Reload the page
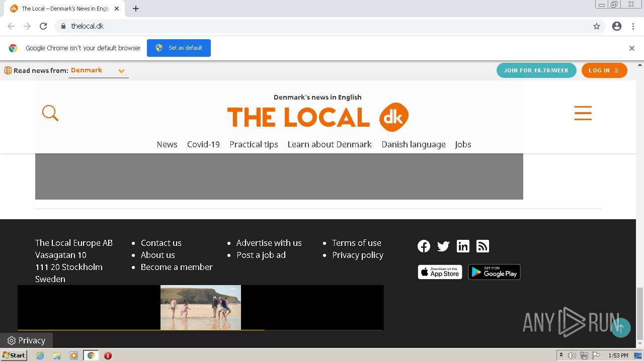Viewport: 644px width, 362px height. [43, 26]
